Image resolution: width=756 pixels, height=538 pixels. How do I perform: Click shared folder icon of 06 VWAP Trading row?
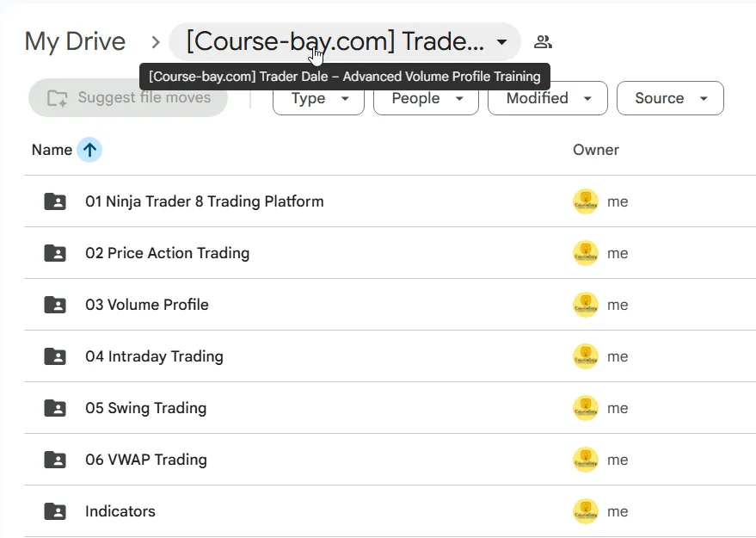coord(55,460)
